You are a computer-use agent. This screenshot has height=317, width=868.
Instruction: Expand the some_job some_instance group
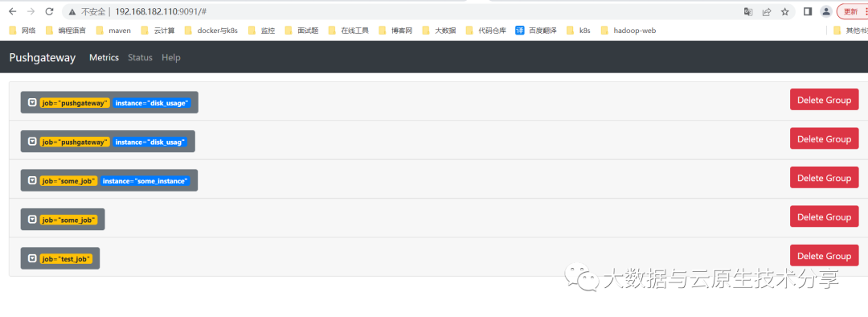(x=32, y=181)
